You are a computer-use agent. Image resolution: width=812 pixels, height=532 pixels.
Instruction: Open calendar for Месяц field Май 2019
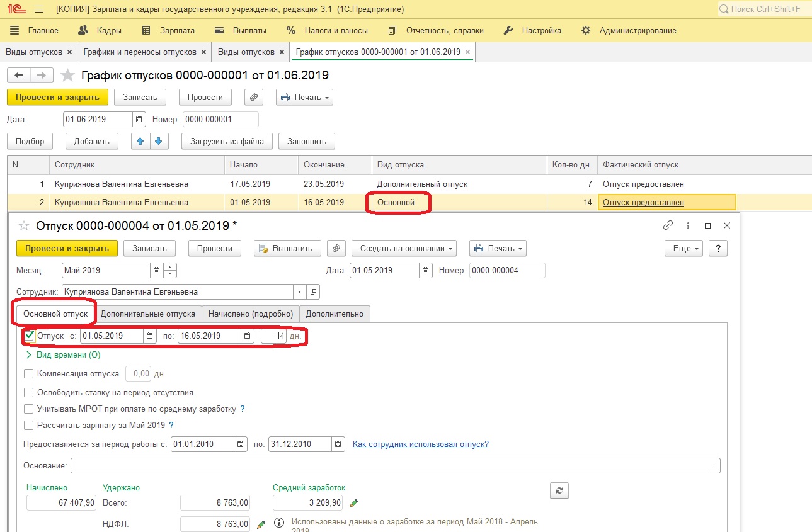coord(156,271)
